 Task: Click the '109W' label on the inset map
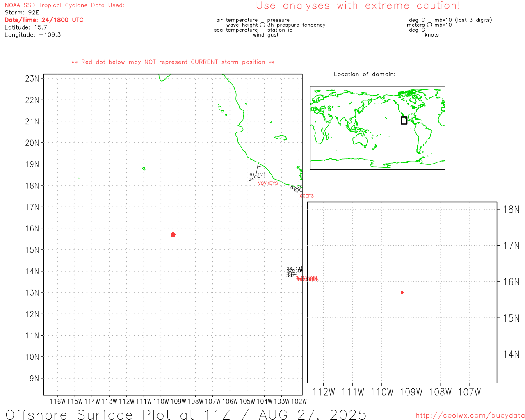pyautogui.click(x=411, y=392)
